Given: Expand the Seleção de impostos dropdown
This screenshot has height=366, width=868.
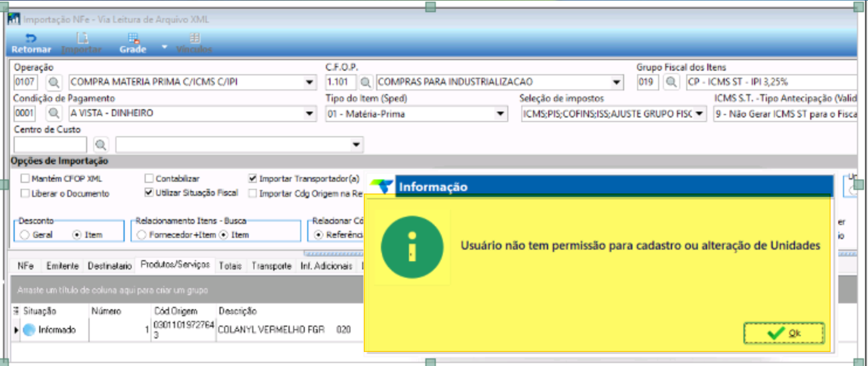Looking at the screenshot, I should point(700,114).
